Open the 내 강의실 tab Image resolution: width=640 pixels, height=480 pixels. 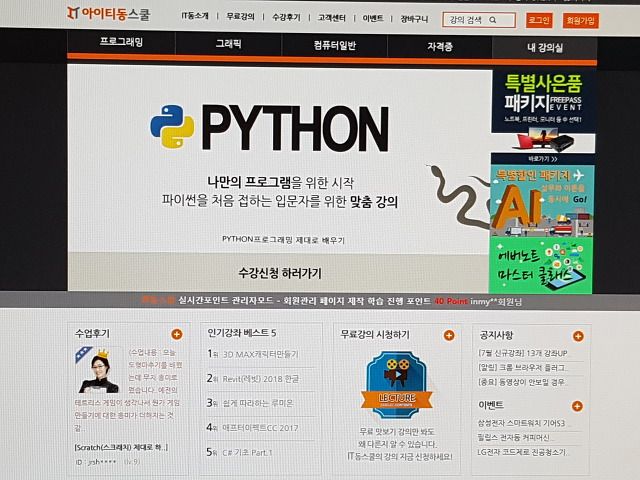pyautogui.click(x=544, y=48)
